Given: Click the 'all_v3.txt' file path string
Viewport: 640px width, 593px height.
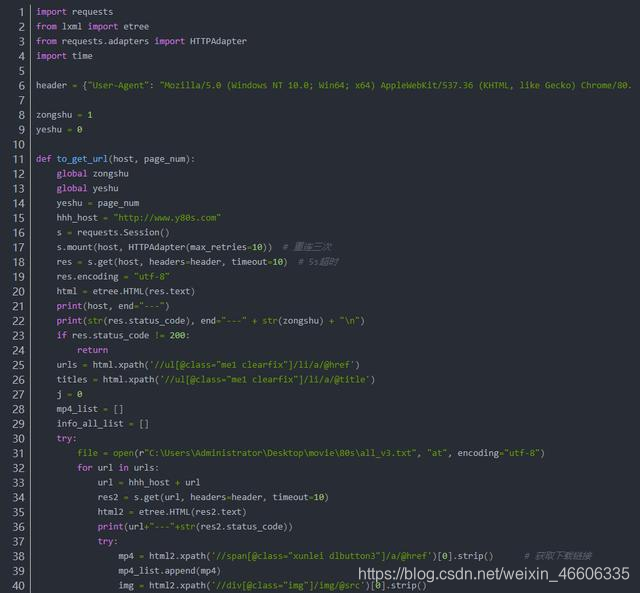Looking at the screenshot, I should coord(280,453).
